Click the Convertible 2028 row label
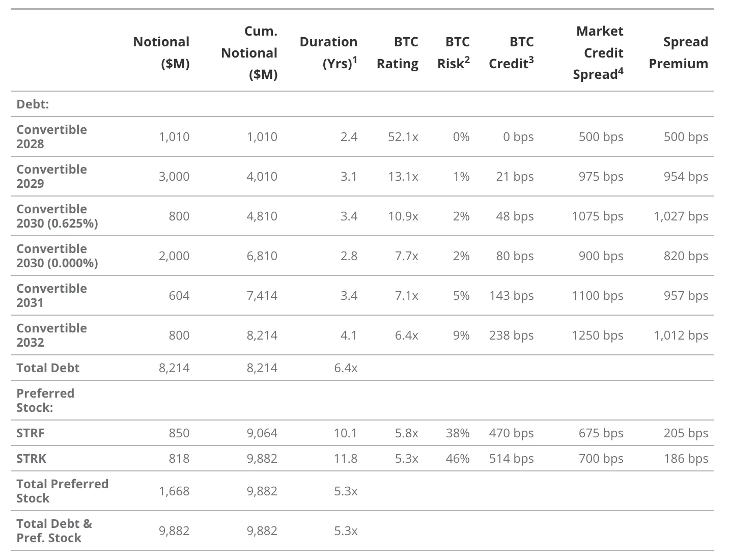The image size is (730, 560). pyautogui.click(x=51, y=136)
